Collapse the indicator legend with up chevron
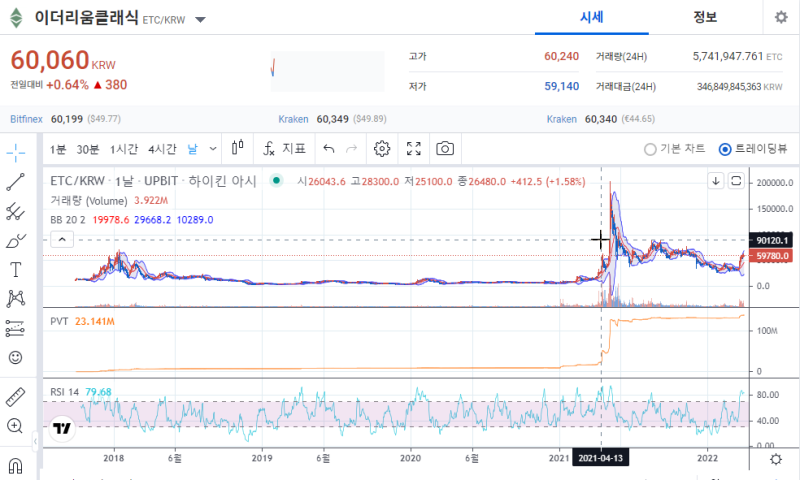The height and width of the screenshot is (480, 800). click(x=62, y=239)
